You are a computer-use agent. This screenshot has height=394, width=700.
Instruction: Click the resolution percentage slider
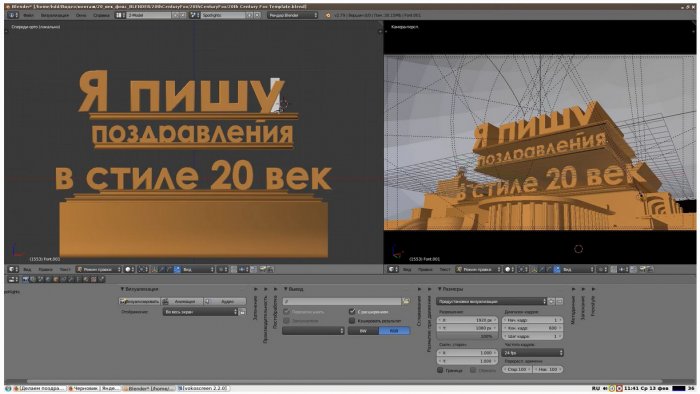(x=467, y=336)
